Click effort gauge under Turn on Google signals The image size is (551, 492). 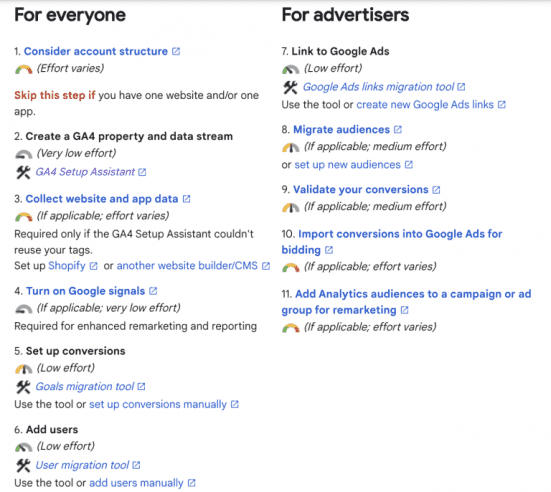(24, 309)
